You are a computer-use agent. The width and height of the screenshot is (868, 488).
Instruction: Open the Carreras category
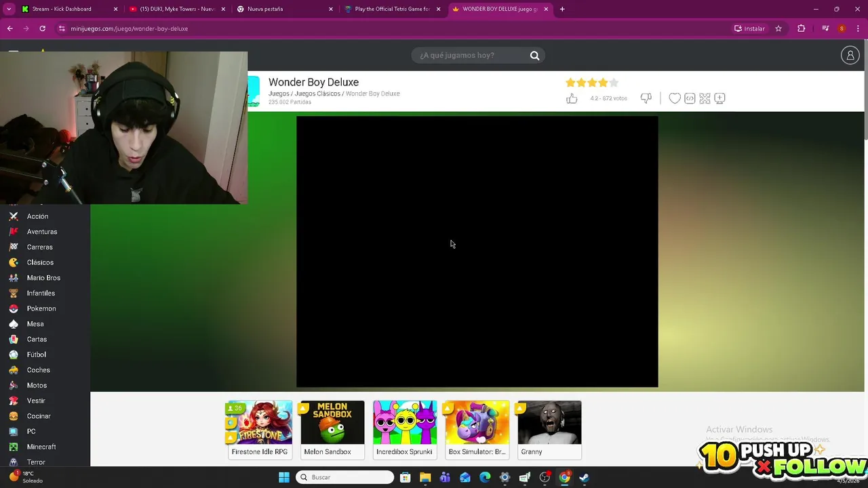39,247
